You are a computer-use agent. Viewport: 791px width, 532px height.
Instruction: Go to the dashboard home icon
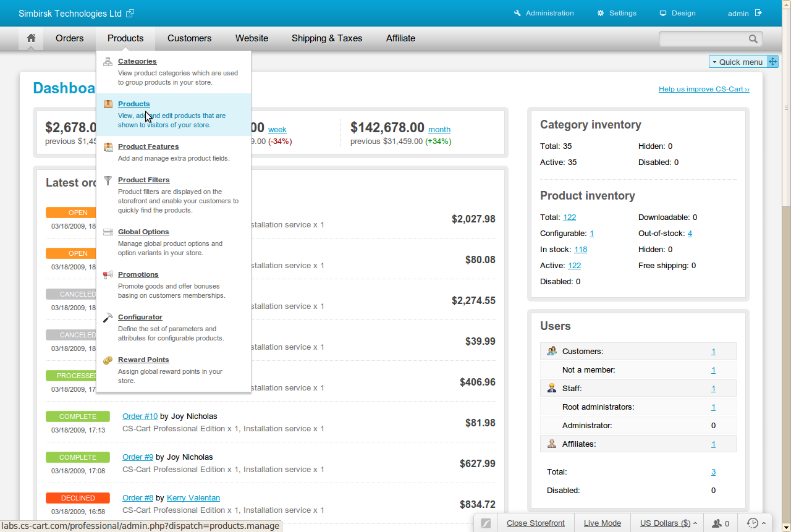click(31, 38)
